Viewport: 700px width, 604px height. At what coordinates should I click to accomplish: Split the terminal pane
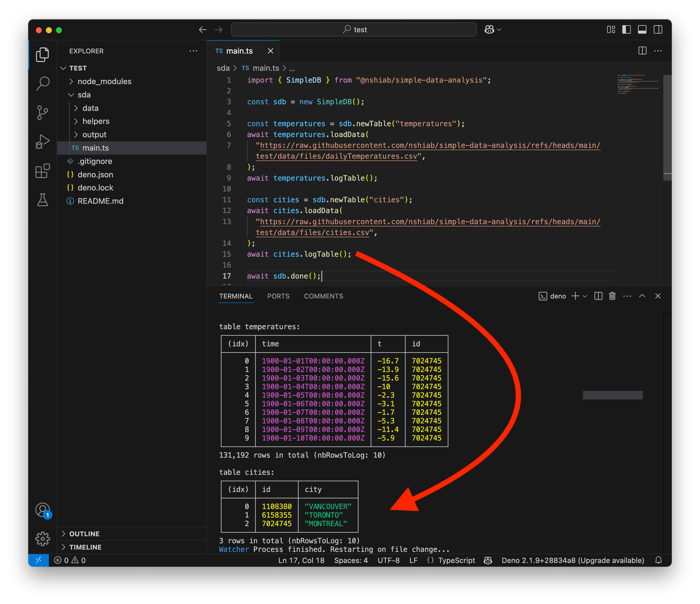click(598, 296)
